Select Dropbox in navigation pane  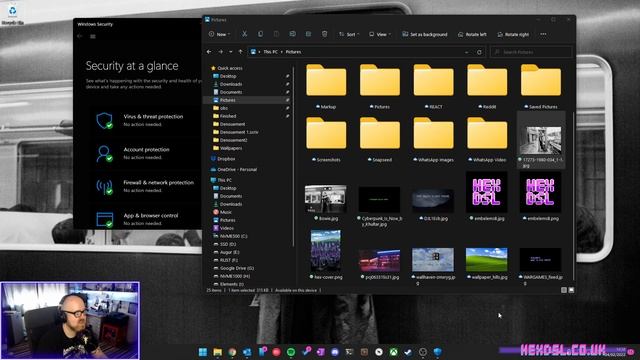(x=223, y=159)
